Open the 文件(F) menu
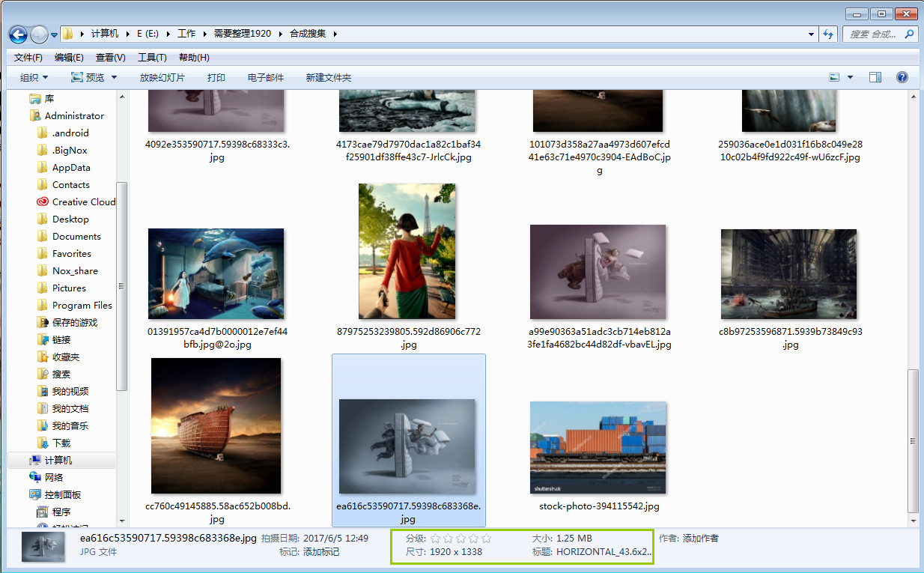Screen dimensions: 924x573 (28, 58)
